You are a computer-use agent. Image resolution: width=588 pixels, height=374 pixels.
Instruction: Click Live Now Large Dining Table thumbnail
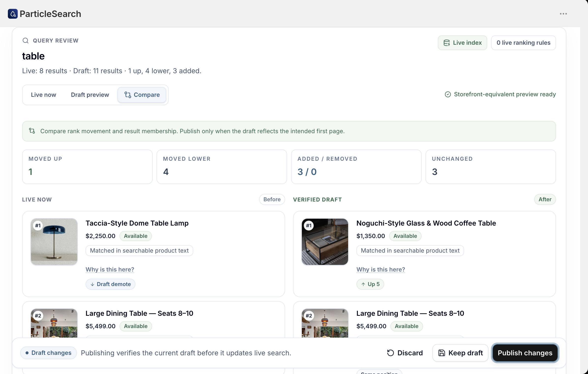pyautogui.click(x=54, y=323)
